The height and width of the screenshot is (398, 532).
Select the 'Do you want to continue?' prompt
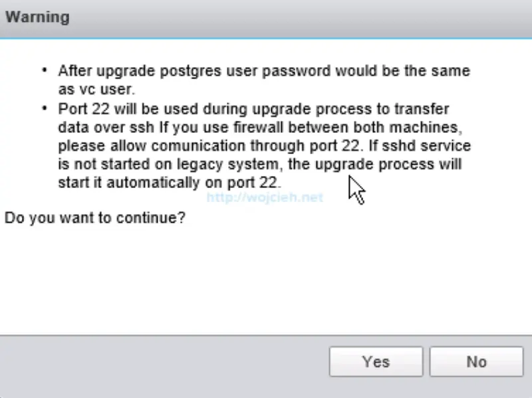pyautogui.click(x=95, y=217)
